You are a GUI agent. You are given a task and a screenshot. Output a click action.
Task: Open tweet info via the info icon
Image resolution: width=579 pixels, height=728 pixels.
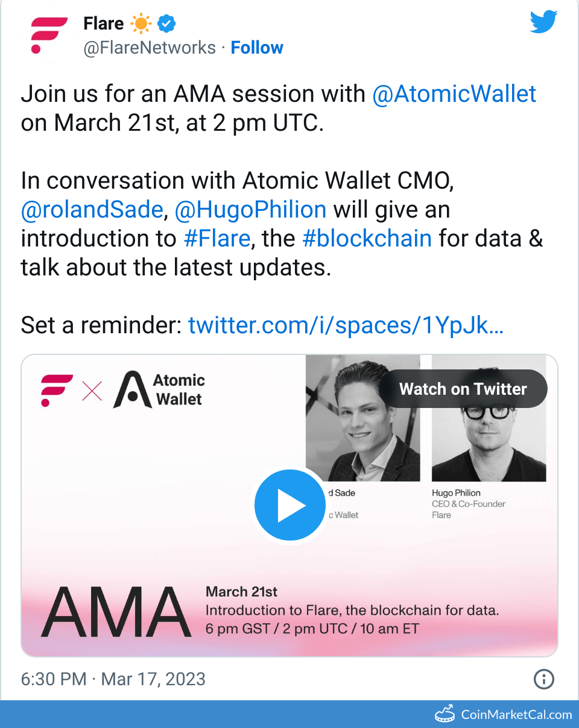pyautogui.click(x=543, y=679)
